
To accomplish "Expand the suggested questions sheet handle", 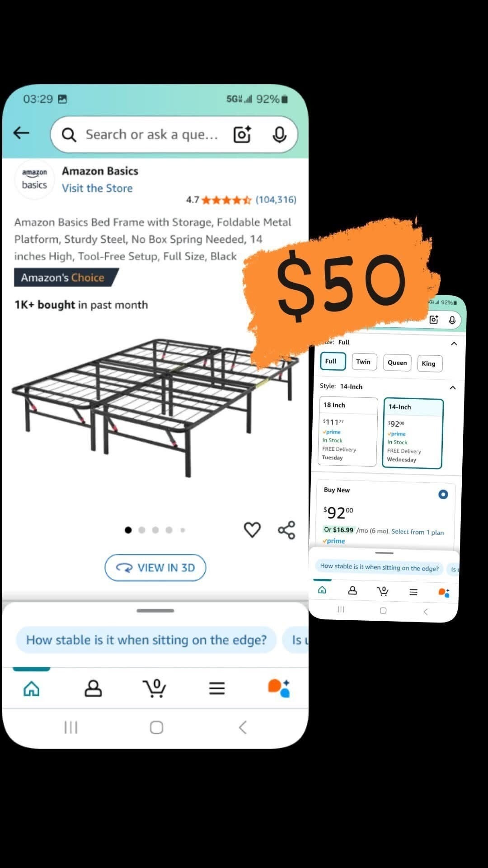I will [155, 610].
